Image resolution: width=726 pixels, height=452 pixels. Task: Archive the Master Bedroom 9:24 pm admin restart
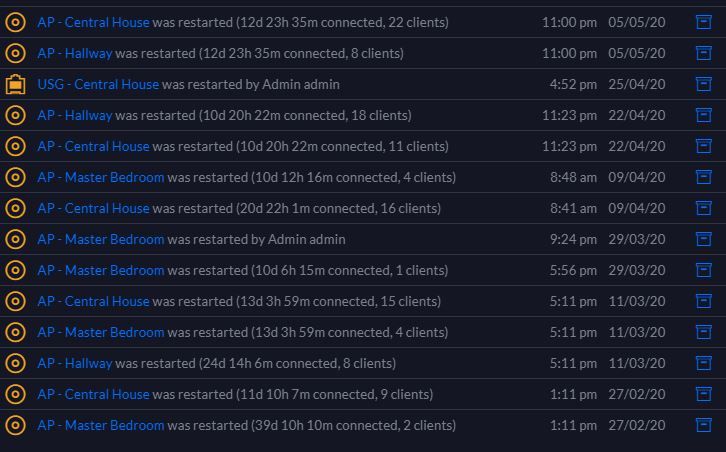(704, 239)
